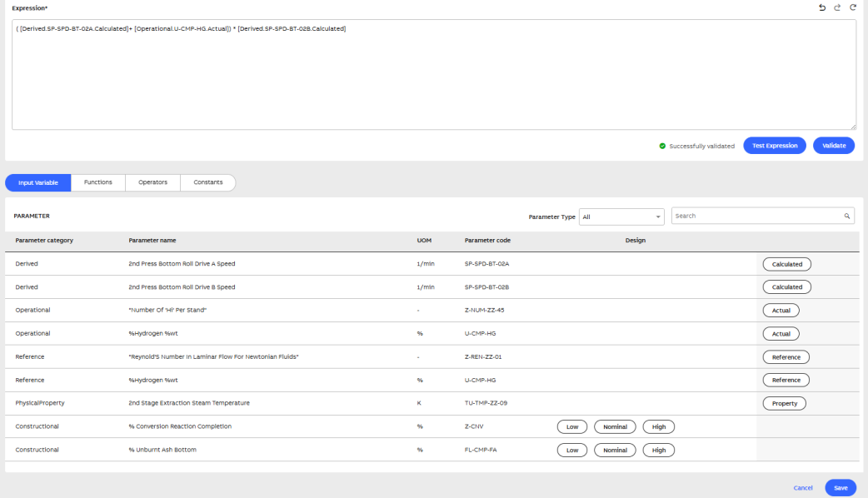868x498 pixels.
Task: Save the expression with the Save button
Action: pos(841,488)
